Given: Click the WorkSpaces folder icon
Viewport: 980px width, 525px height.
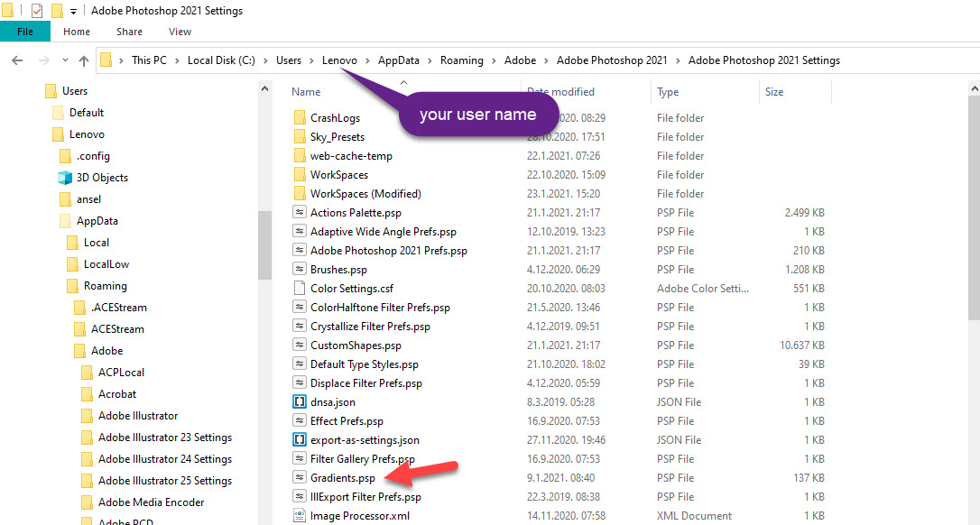Looking at the screenshot, I should [300, 174].
